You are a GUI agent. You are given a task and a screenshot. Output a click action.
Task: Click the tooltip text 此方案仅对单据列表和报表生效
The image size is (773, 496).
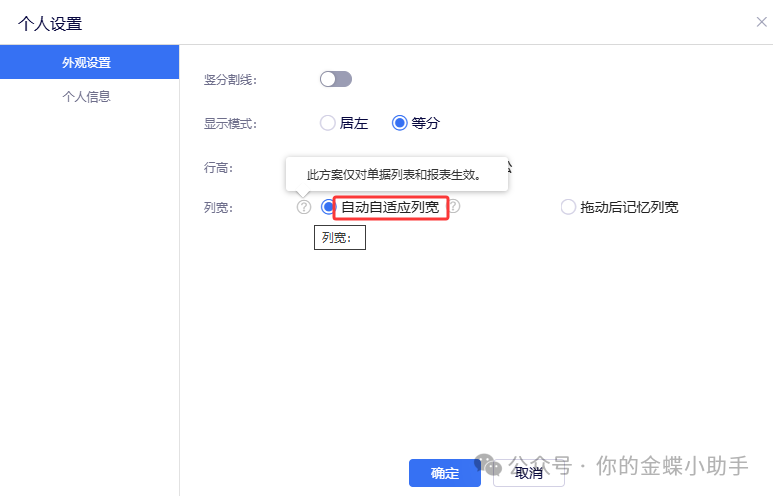tap(394, 175)
